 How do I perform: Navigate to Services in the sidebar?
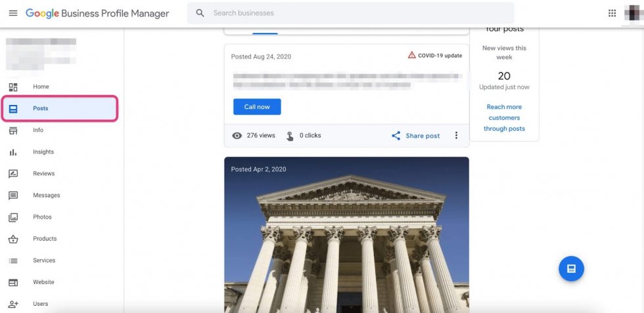coord(44,261)
